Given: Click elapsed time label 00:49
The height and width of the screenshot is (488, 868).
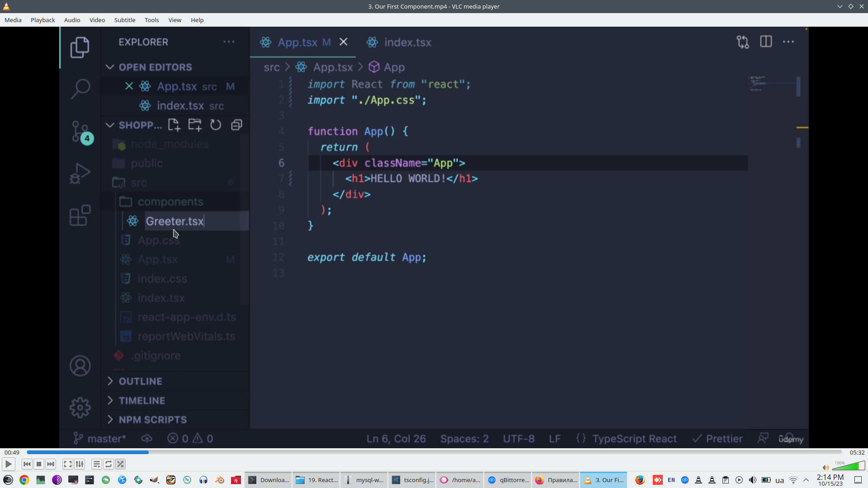Looking at the screenshot, I should coord(12,452).
